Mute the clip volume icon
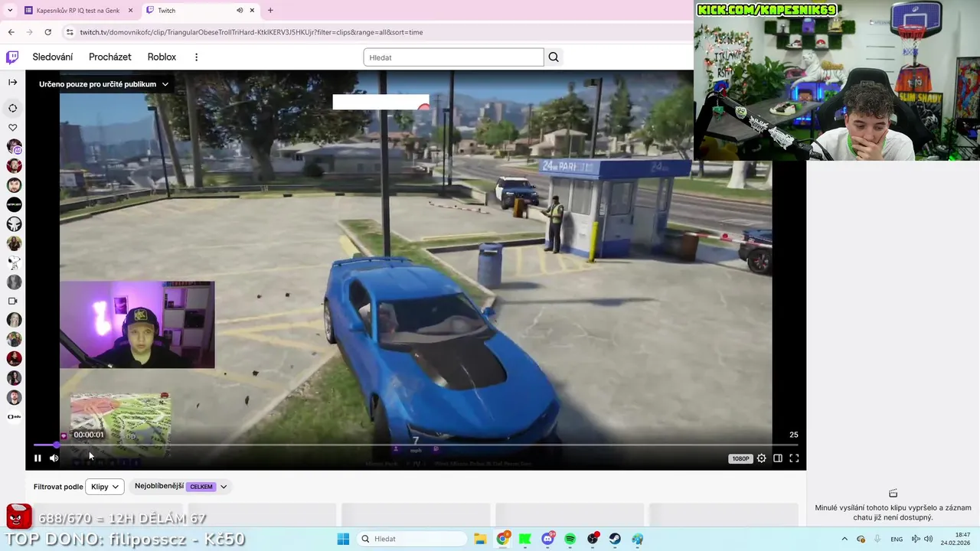The width and height of the screenshot is (980, 551). (54, 458)
